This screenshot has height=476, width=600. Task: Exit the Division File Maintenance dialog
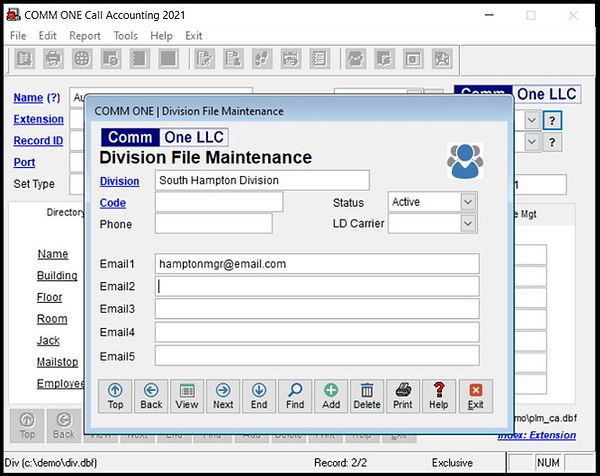point(476,396)
